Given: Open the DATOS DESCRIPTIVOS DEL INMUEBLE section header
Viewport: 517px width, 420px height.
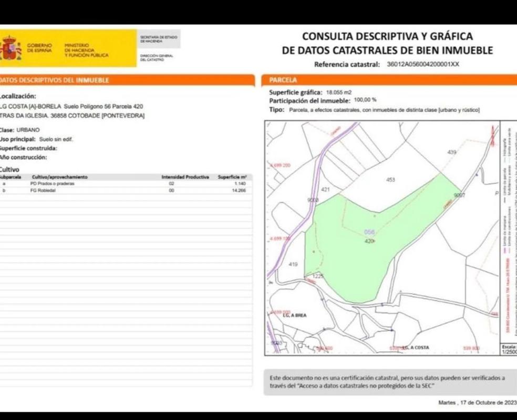Looking at the screenshot, I should click(55, 80).
